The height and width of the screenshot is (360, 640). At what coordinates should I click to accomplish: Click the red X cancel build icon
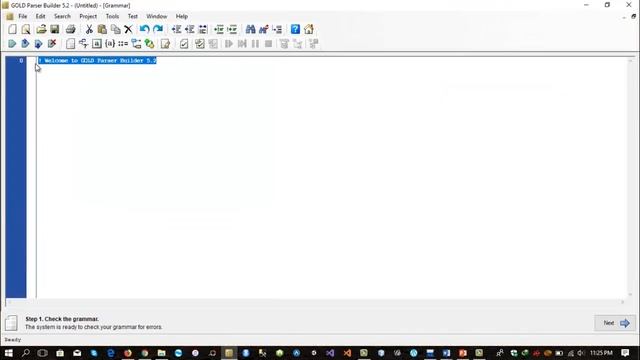[52, 44]
